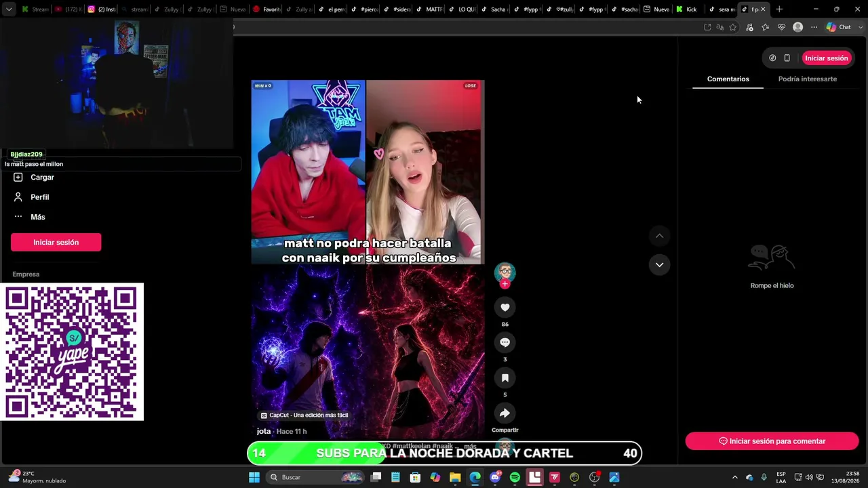Open the clock and date in the taskbar

(845, 477)
